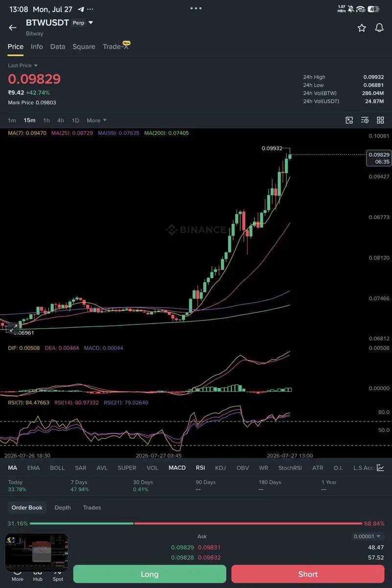Switch to the Square tab
The width and height of the screenshot is (392, 588).
[84, 47]
